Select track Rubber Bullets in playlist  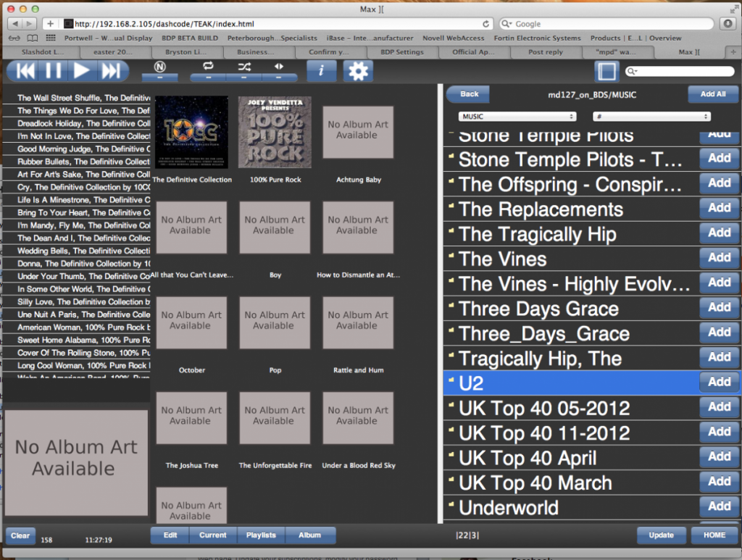pyautogui.click(x=77, y=162)
